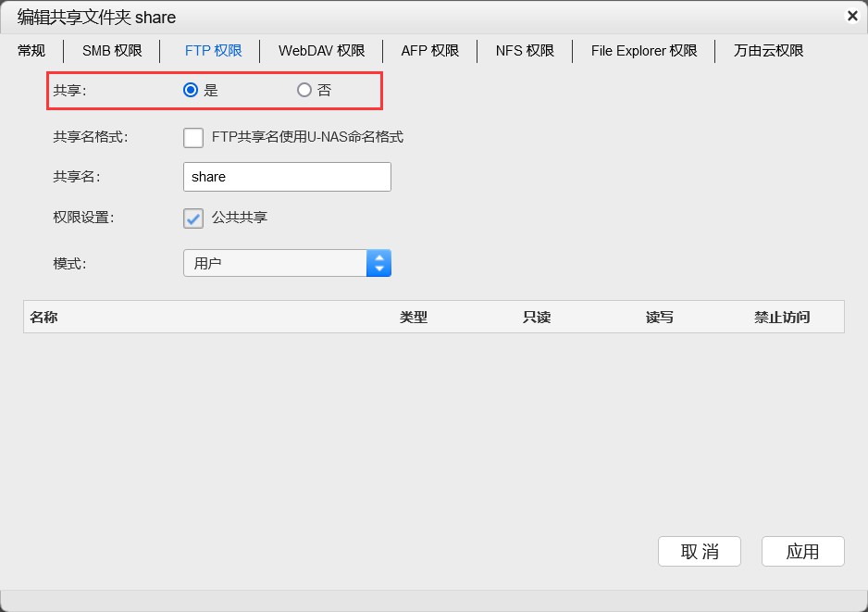Viewport: 868px width, 612px height.
Task: Expand the 模式 dropdown showing 用户
Action: 287,263
